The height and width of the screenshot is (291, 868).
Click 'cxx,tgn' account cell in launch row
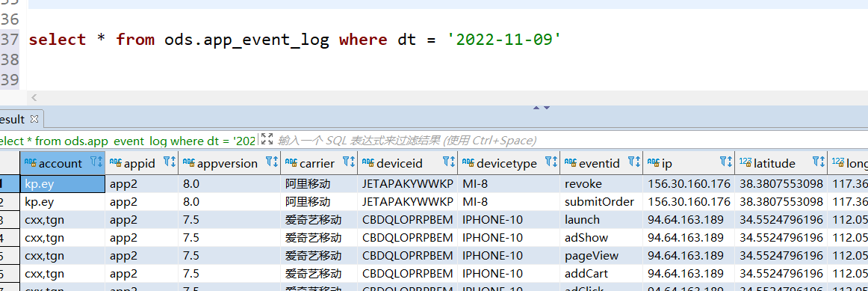(x=63, y=219)
